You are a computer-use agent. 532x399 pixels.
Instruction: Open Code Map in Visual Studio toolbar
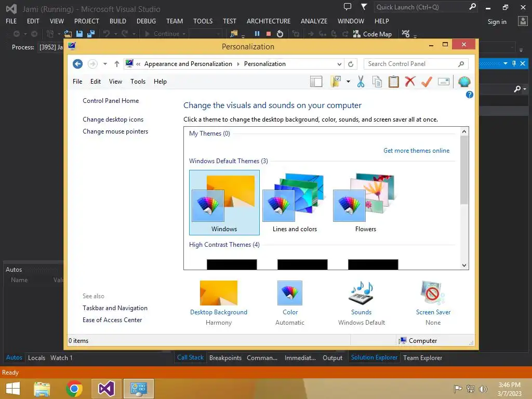[x=373, y=34]
